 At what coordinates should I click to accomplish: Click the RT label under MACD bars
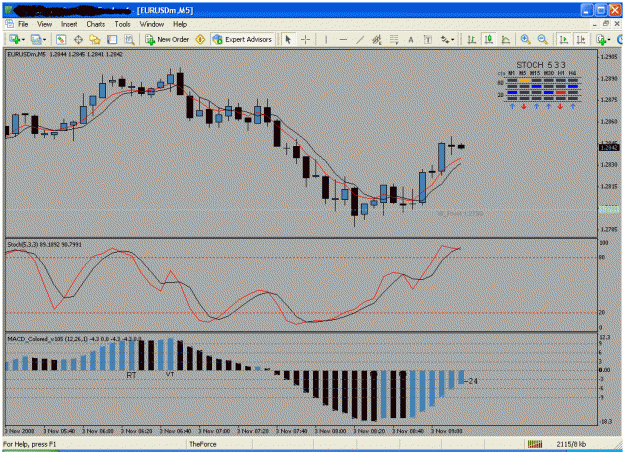tap(131, 375)
